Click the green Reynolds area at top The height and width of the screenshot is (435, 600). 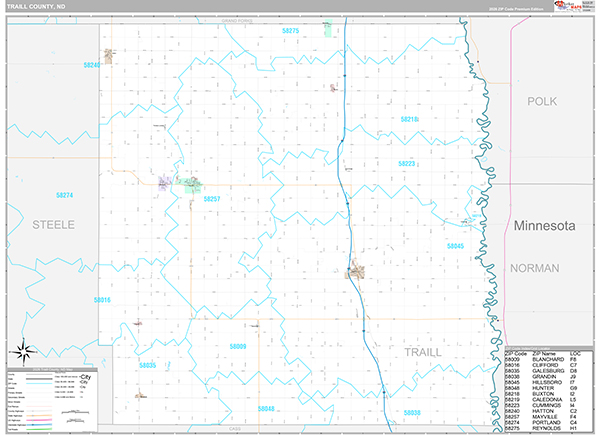328,28
